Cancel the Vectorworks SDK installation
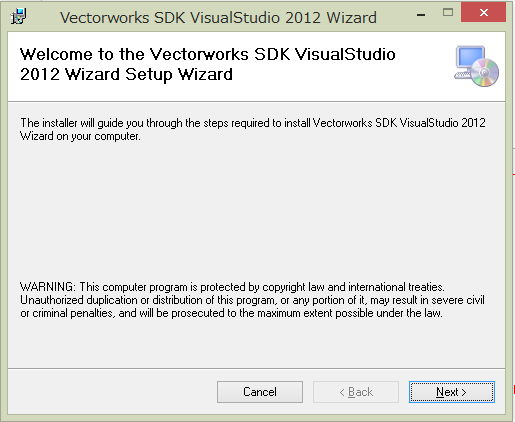 point(260,392)
